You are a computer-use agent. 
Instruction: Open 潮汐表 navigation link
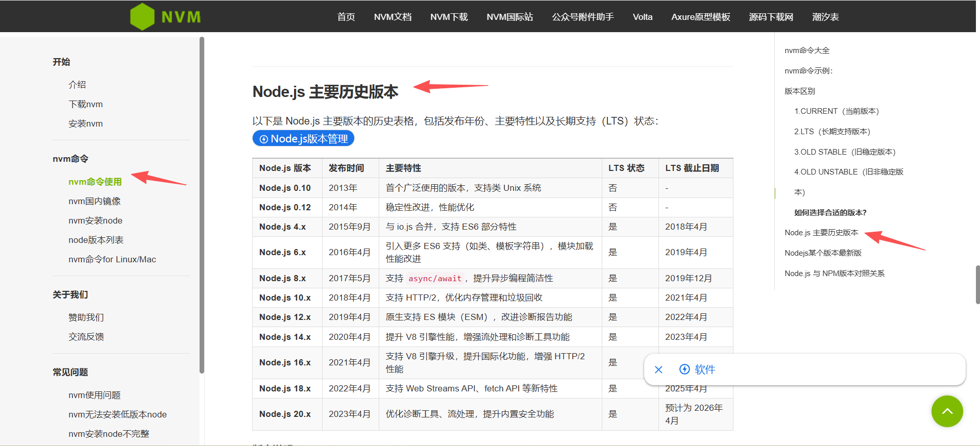(825, 17)
